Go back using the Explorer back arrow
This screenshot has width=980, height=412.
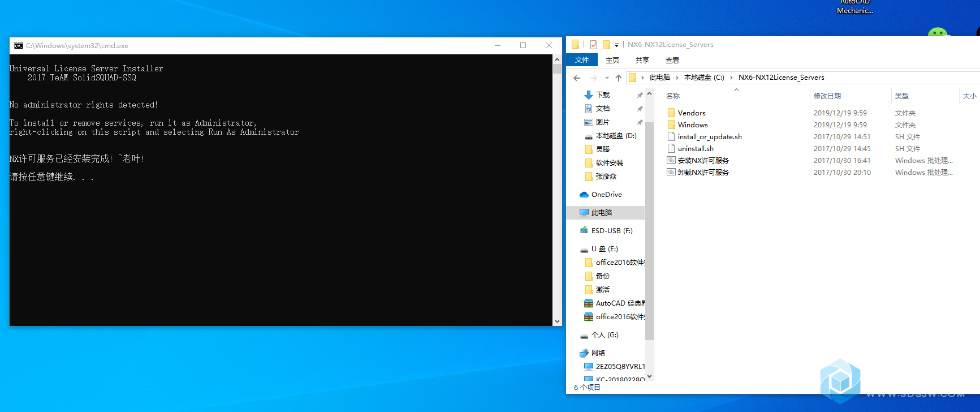tap(577, 78)
